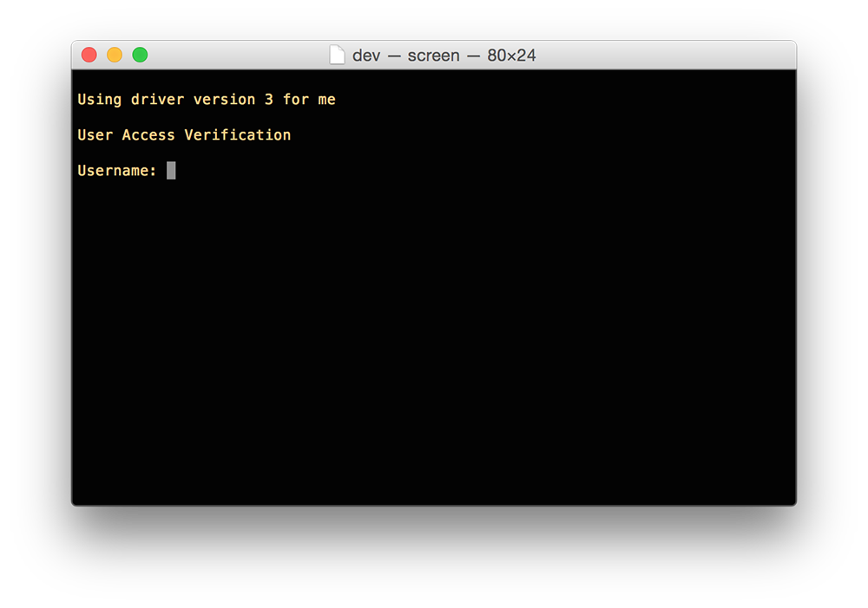Click the "80×24" size text in title
Image resolution: width=868 pixels, height=608 pixels.
tap(511, 56)
